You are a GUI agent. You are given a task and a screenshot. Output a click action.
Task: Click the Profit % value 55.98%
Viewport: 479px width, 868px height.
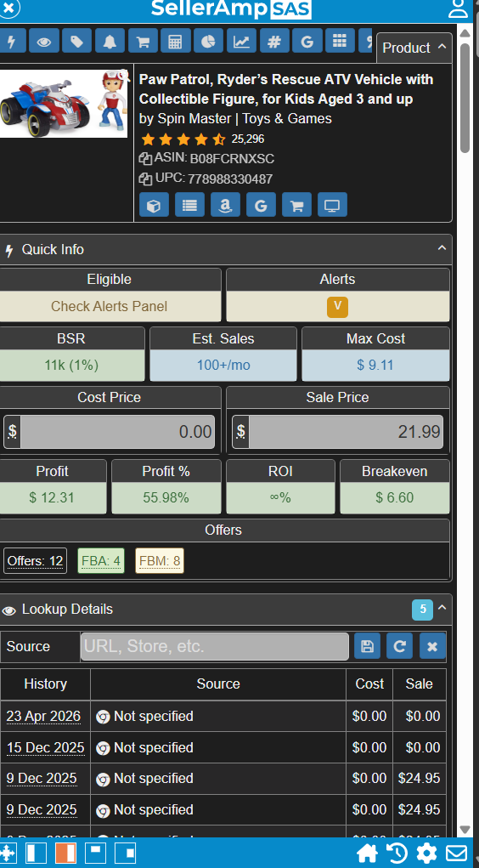click(166, 497)
